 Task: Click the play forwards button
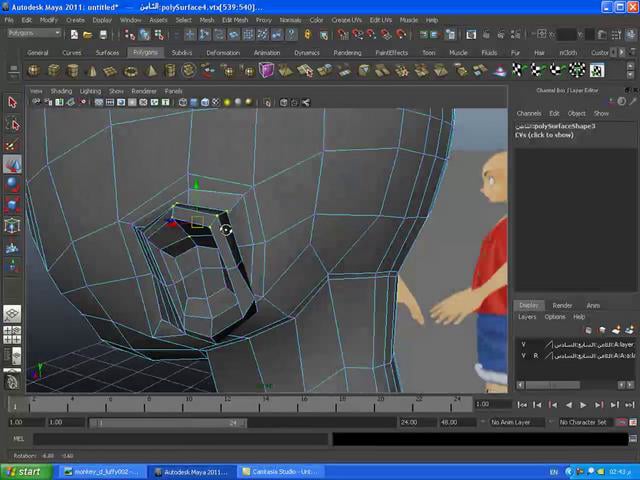583,405
